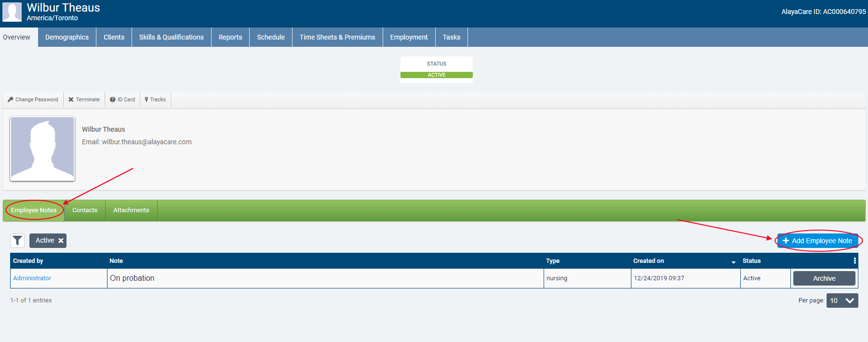The height and width of the screenshot is (342, 868).
Task: Open Tracks with the pin icon
Action: [x=155, y=99]
